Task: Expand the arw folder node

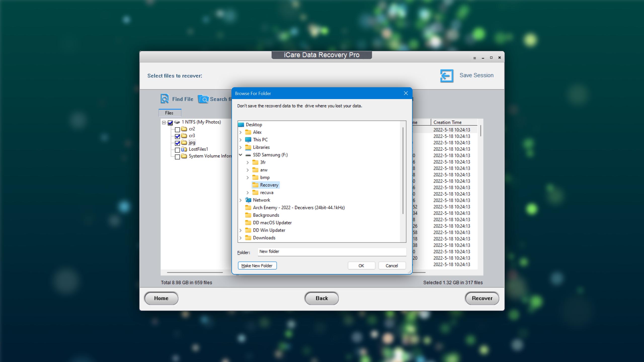Action: coord(248,170)
